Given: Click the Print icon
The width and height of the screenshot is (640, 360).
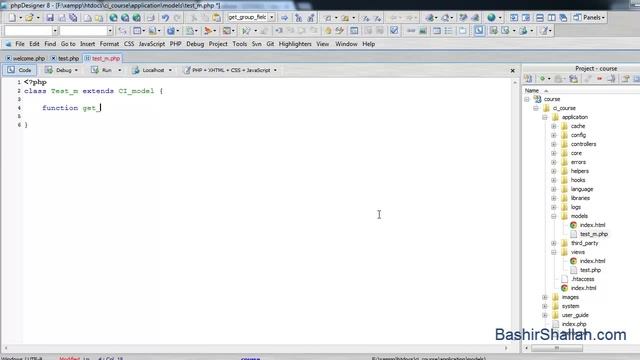Looking at the screenshot, I should [151, 18].
